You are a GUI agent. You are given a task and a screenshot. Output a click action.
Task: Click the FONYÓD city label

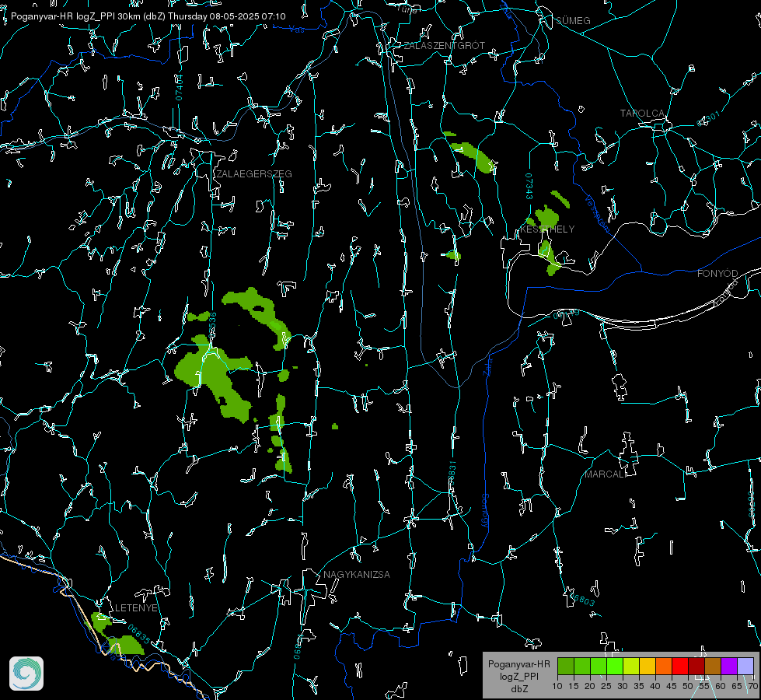coord(717,274)
